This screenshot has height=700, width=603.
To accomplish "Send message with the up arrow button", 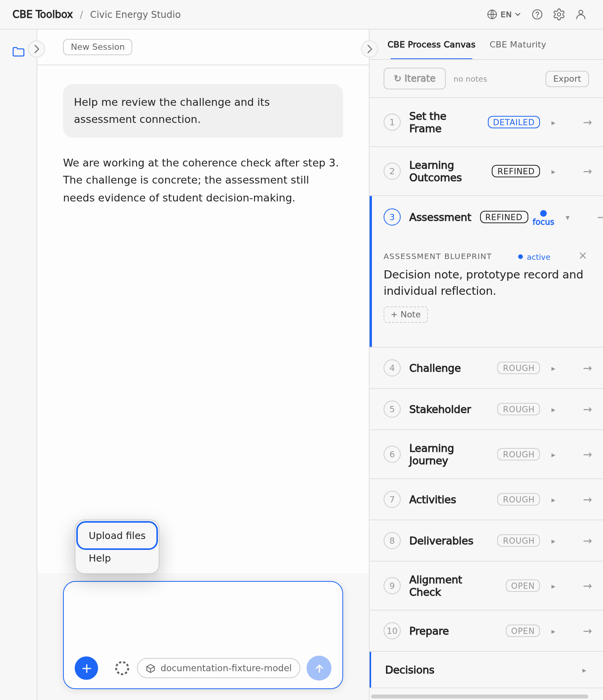I will point(319,668).
